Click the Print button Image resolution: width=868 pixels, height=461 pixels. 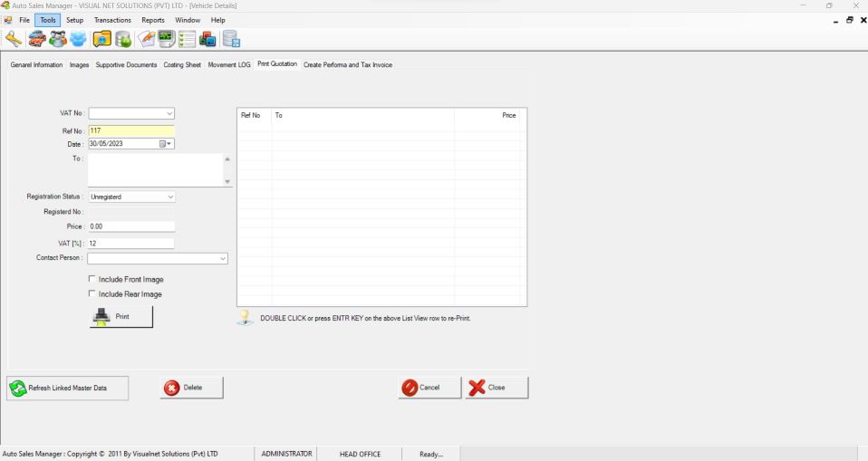(x=121, y=317)
